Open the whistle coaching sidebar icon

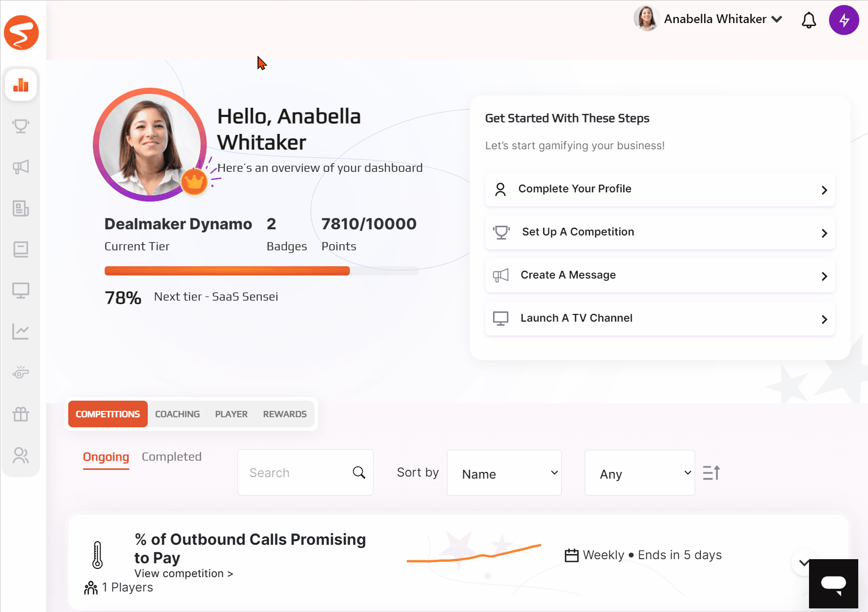[x=21, y=372]
